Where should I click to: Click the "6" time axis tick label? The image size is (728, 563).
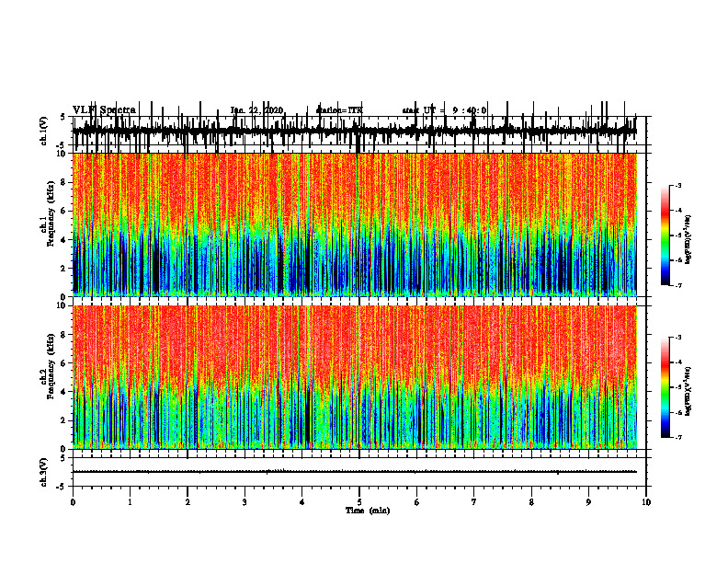417,502
